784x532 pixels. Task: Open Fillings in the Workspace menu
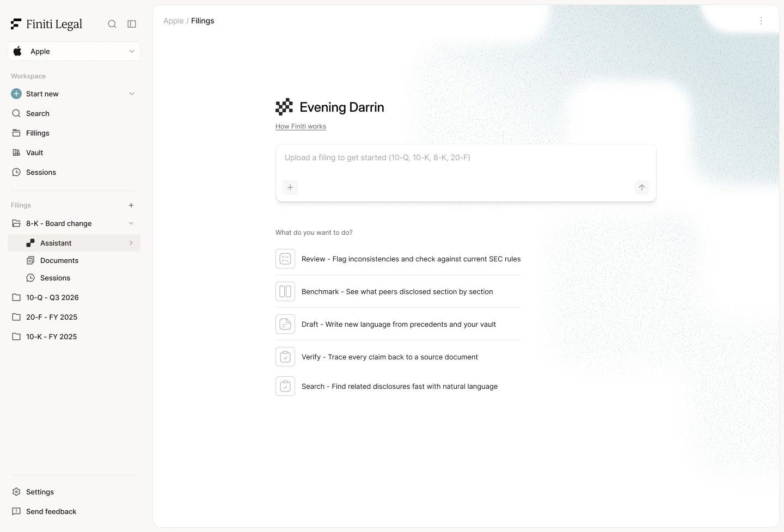[x=74, y=133]
